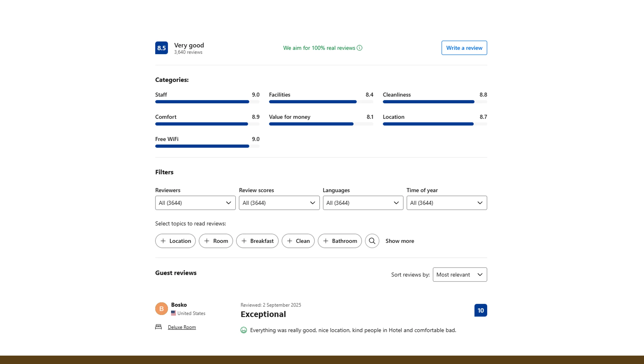This screenshot has width=644, height=364.
Task: Expand the Languages filter dropdown
Action: pos(363,203)
